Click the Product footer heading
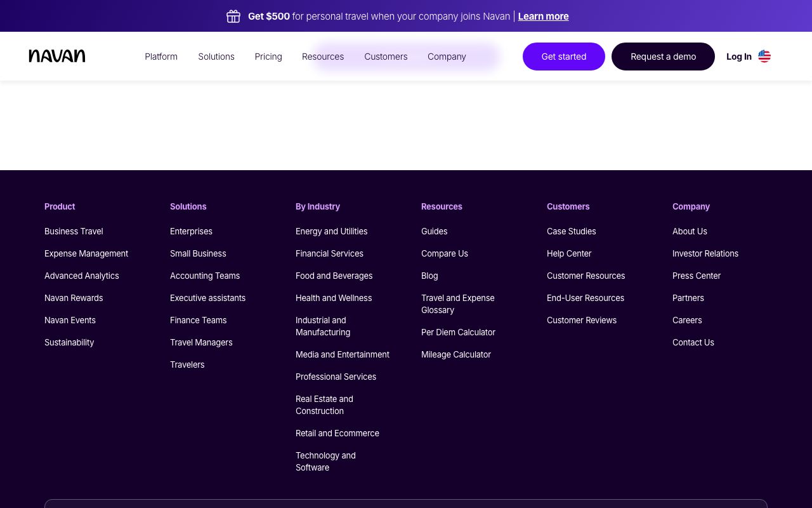This screenshot has height=508, width=812. click(60, 207)
